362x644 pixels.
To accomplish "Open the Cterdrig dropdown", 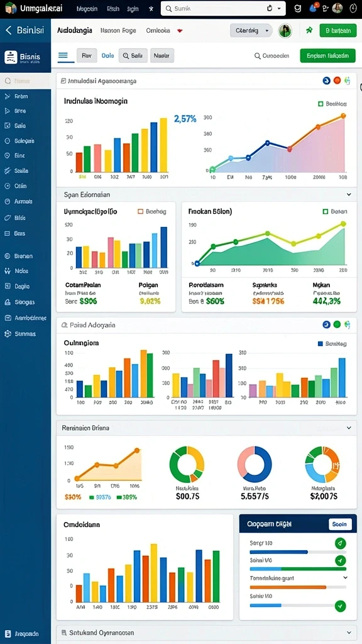I will click(x=251, y=30).
